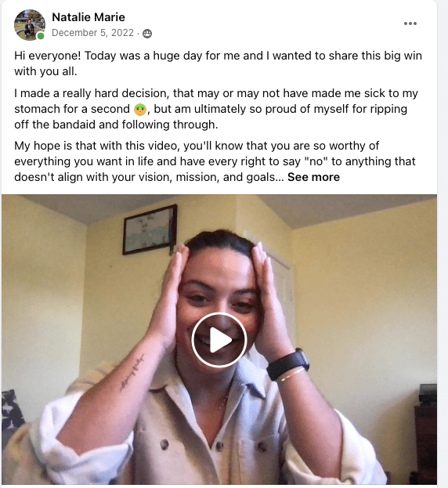Expand the post text with See more
448x488 pixels.
click(313, 177)
